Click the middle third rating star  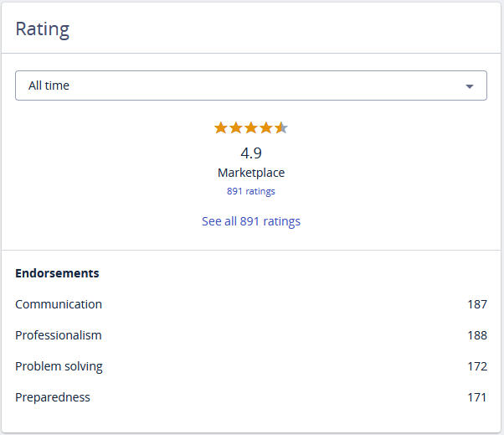[x=251, y=128]
